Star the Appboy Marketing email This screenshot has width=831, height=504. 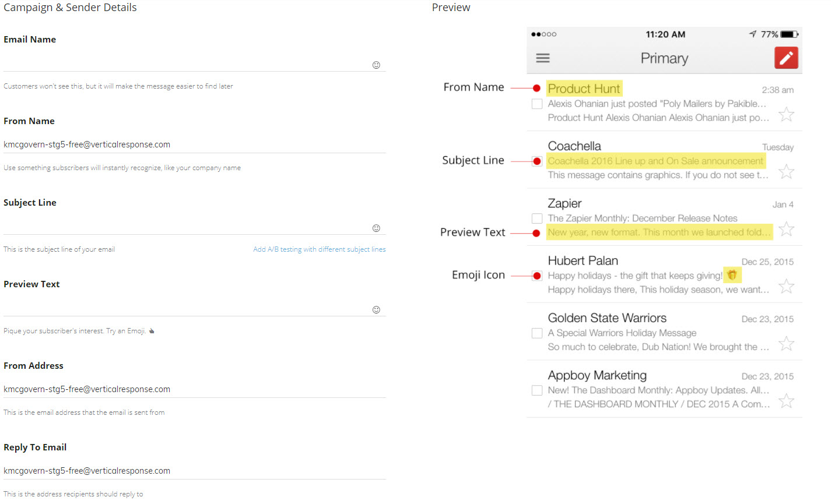click(x=786, y=400)
